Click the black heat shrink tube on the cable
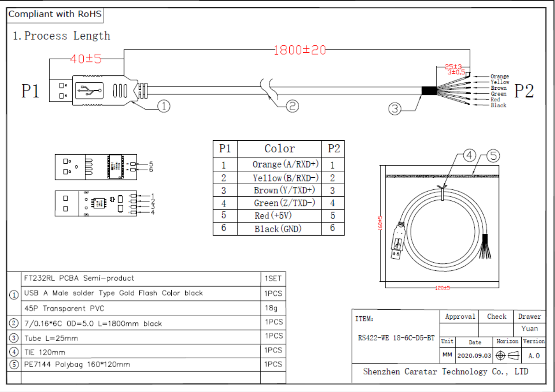Viewport: 555px width, 392px height. coord(429,91)
